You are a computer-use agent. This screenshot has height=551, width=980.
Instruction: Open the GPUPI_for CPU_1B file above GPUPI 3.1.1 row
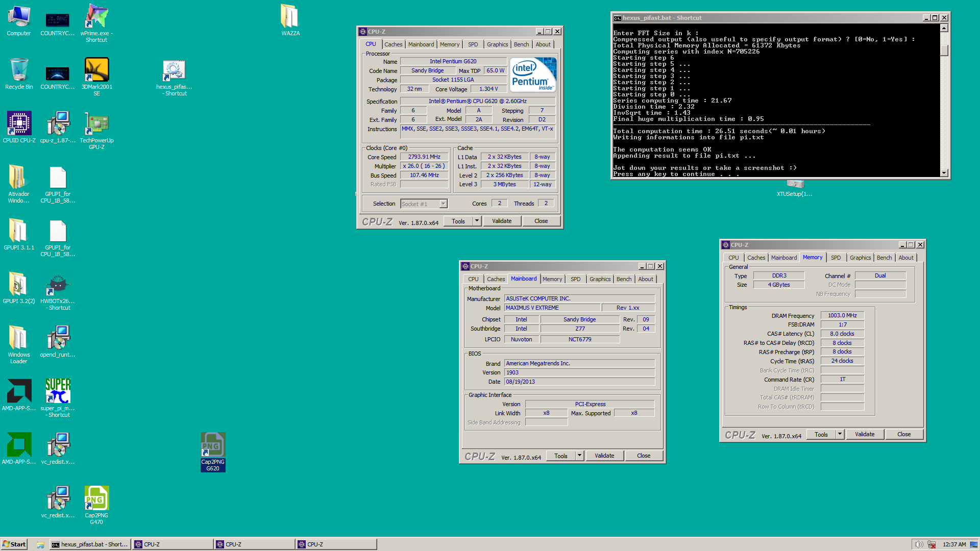click(x=58, y=184)
